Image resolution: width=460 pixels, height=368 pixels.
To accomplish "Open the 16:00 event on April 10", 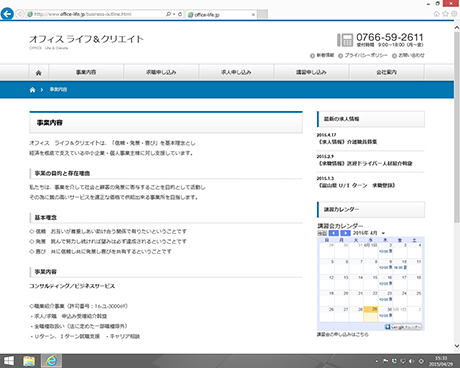I will 400,267.
